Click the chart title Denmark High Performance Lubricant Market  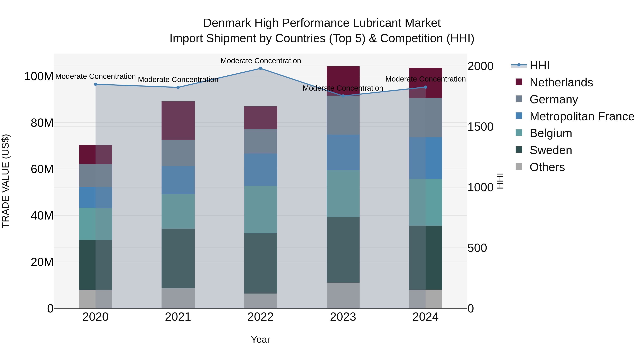(322, 23)
